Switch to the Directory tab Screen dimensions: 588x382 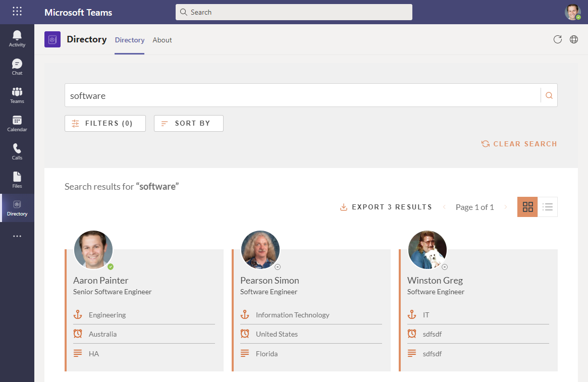(x=129, y=40)
